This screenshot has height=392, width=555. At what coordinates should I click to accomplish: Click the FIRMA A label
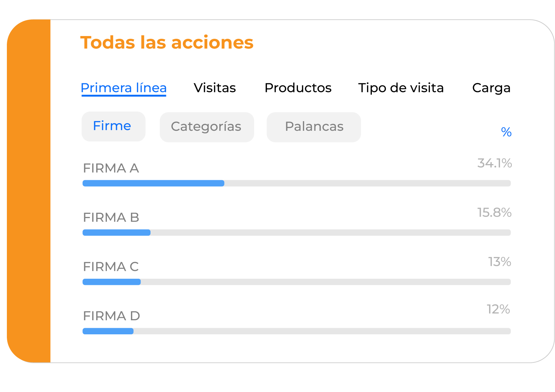pyautogui.click(x=111, y=168)
